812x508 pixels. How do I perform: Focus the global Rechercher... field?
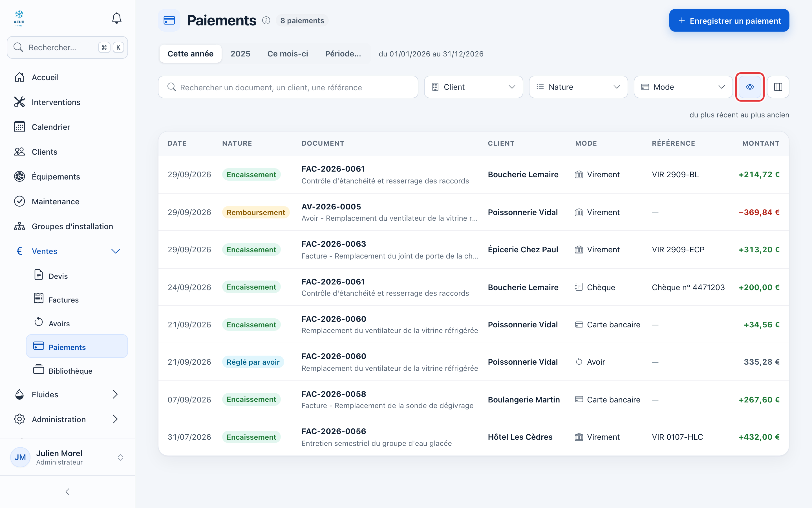point(67,47)
